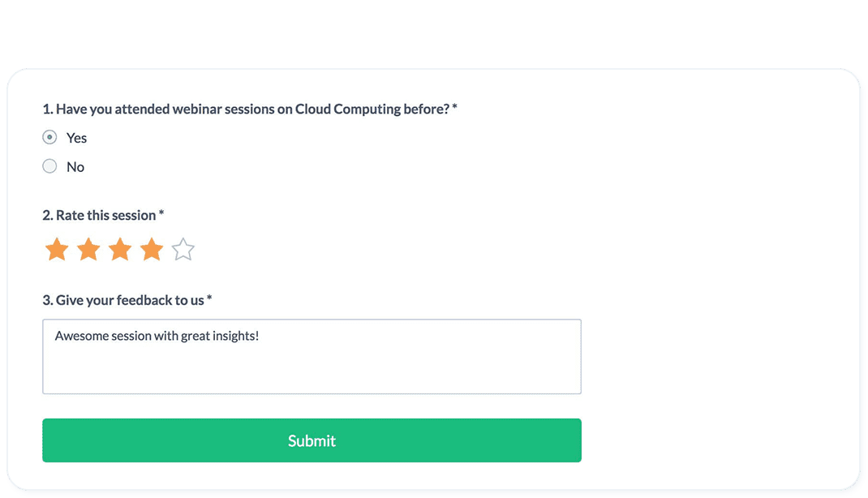
Task: Click the 'Rate this session' heading
Action: 105,215
